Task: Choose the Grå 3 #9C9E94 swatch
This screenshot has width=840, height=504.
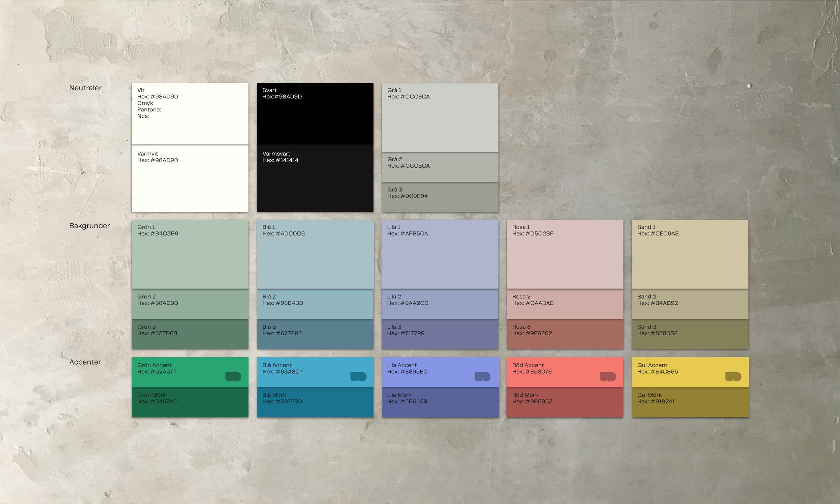Action: pyautogui.click(x=440, y=197)
